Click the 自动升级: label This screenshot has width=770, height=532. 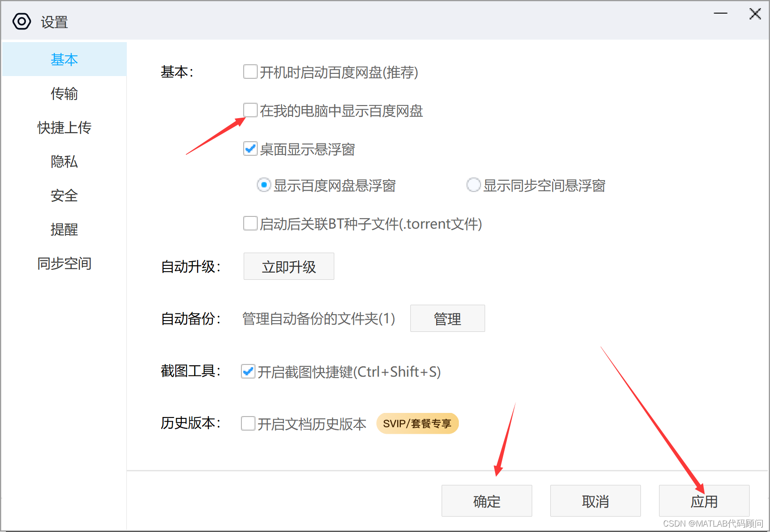click(x=191, y=266)
